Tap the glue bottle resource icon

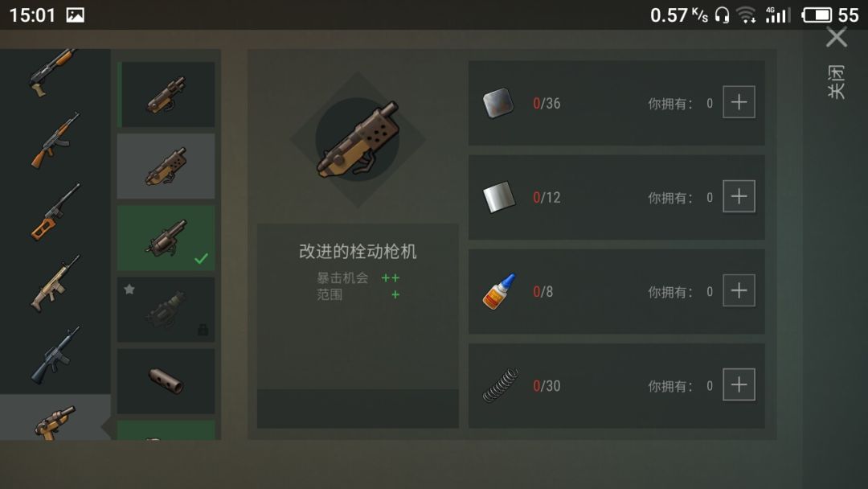(x=499, y=291)
